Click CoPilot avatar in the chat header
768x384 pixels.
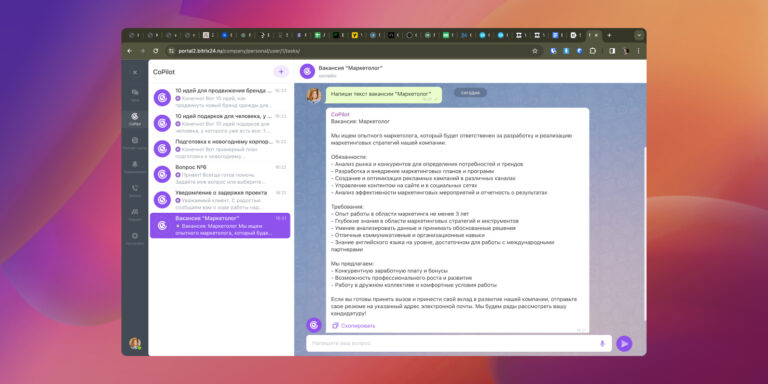click(x=308, y=71)
